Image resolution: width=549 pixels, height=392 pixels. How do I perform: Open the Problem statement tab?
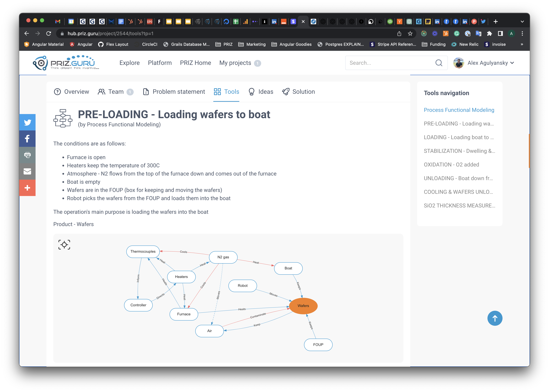174,92
